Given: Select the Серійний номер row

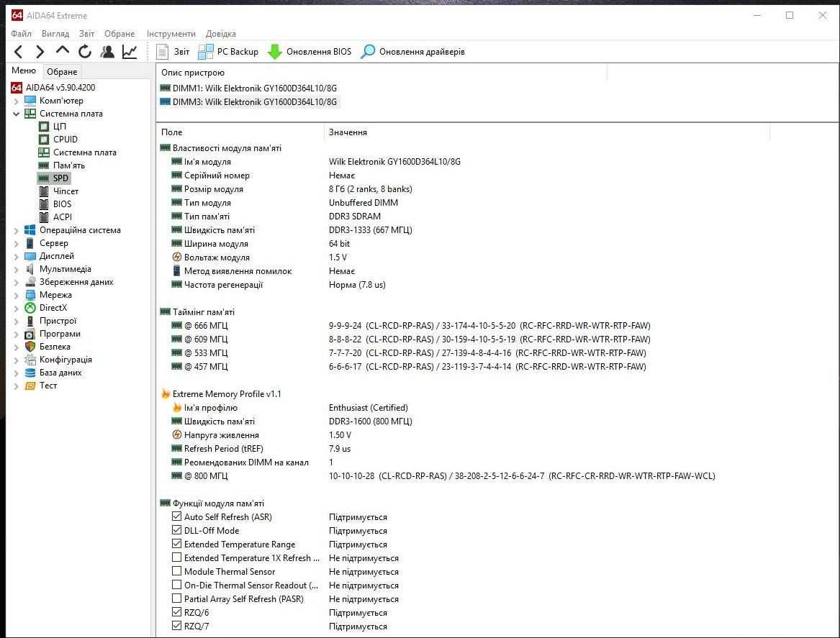Looking at the screenshot, I should pyautogui.click(x=263, y=176).
